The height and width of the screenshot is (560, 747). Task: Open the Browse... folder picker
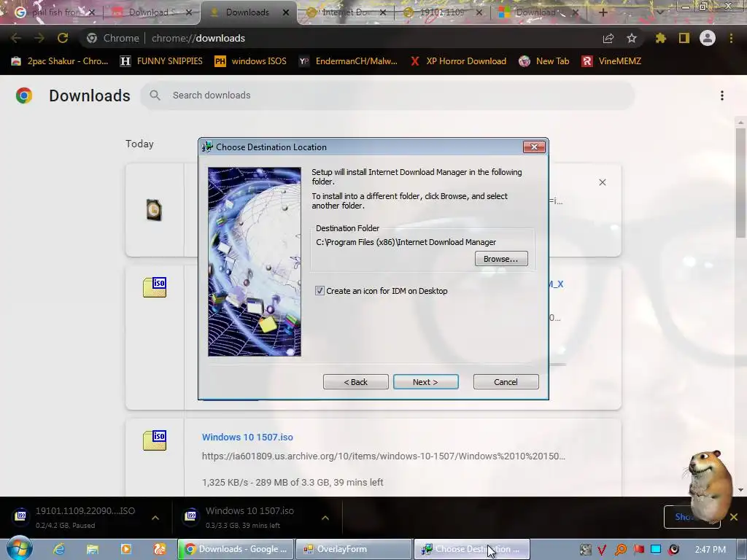tap(500, 259)
